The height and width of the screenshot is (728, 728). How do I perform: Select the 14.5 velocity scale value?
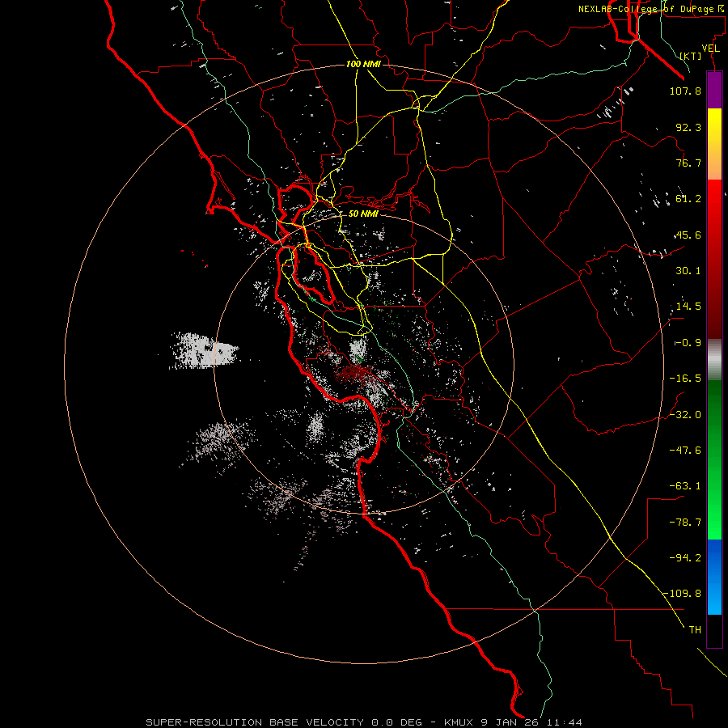(x=688, y=307)
